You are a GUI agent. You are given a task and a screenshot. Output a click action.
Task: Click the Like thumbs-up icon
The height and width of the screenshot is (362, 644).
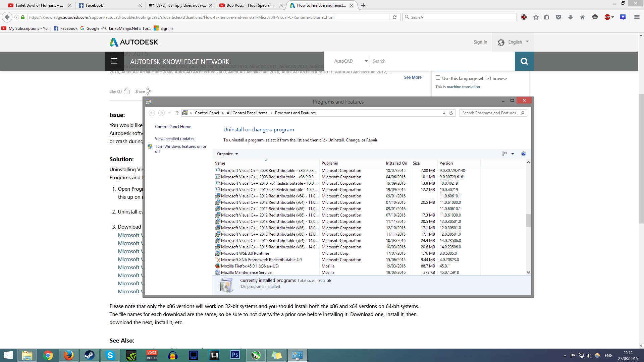click(126, 91)
